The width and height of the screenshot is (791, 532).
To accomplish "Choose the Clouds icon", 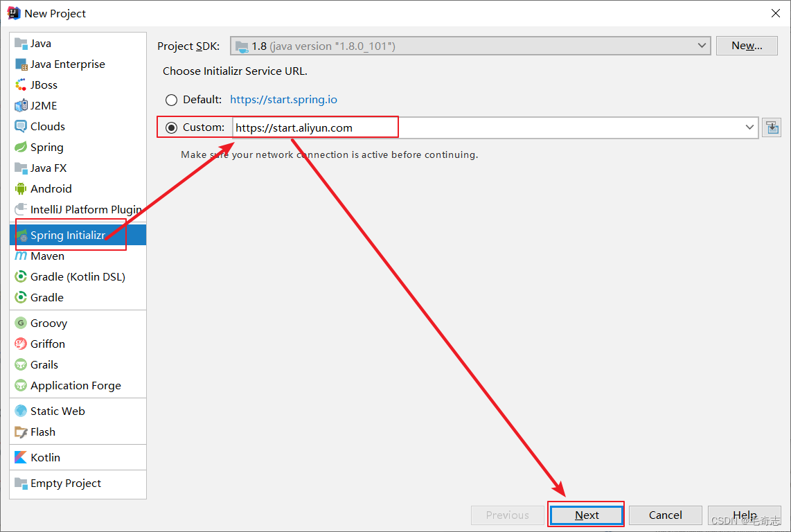I will pos(21,126).
